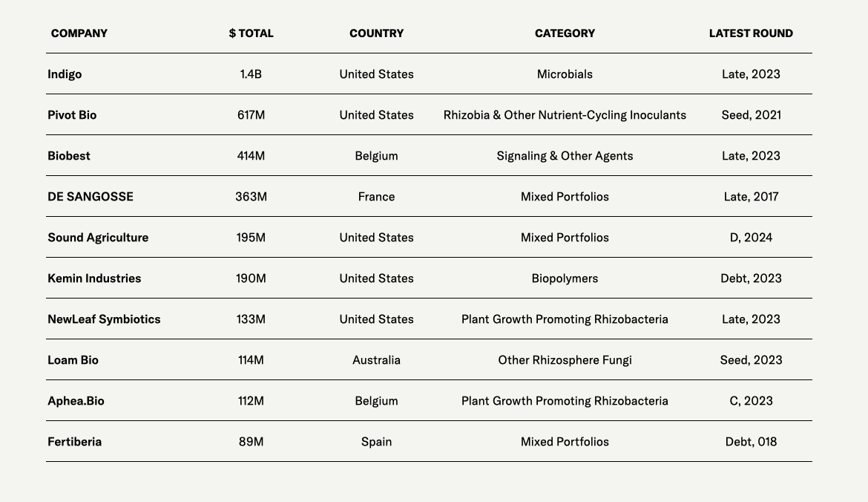Click the NewLeaf Symbiotics company name
Image resolution: width=868 pixels, height=502 pixels.
tap(104, 319)
